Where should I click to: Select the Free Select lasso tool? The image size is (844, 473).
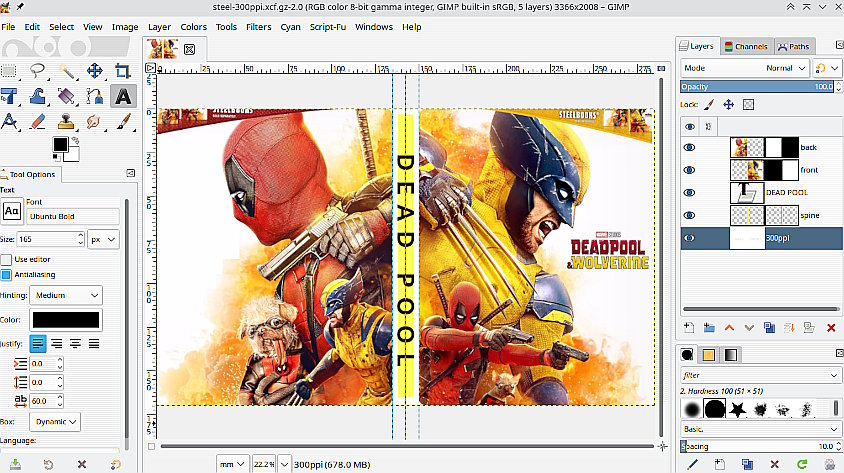pyautogui.click(x=37, y=71)
